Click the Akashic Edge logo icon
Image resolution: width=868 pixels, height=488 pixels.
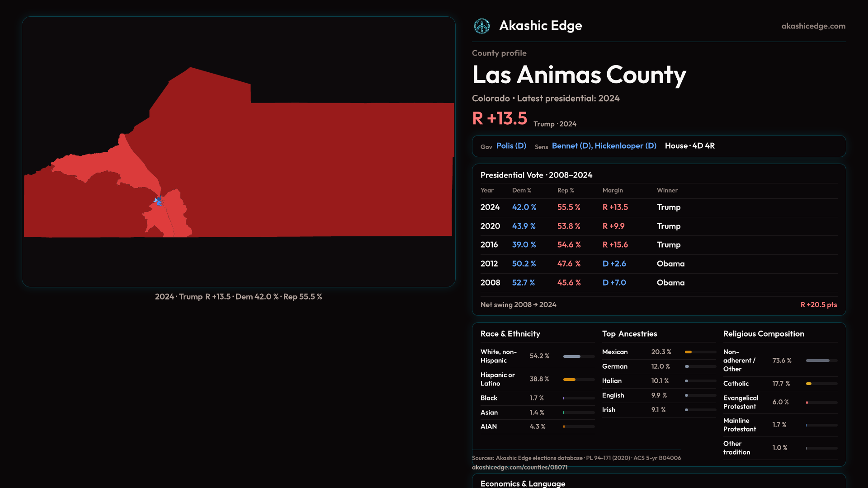pos(481,26)
